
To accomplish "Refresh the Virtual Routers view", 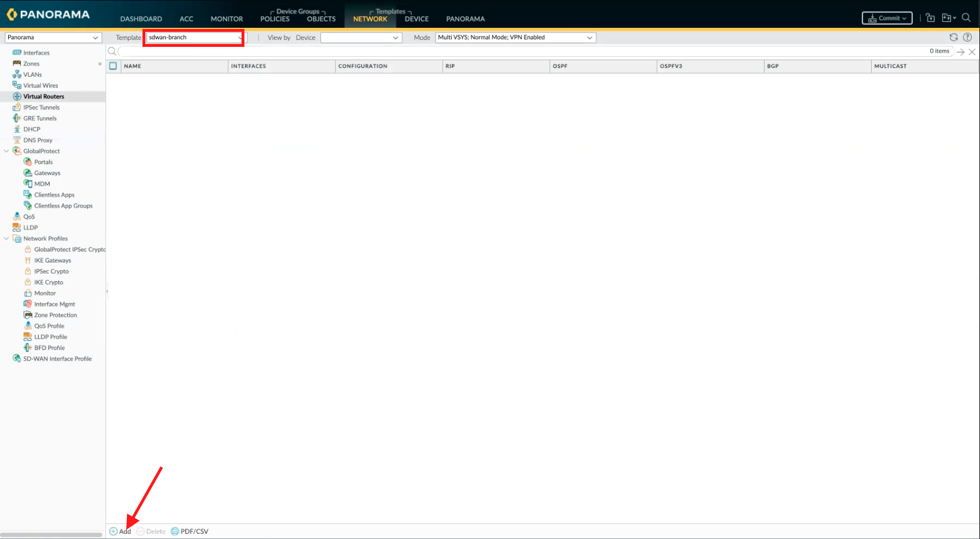I will (953, 37).
